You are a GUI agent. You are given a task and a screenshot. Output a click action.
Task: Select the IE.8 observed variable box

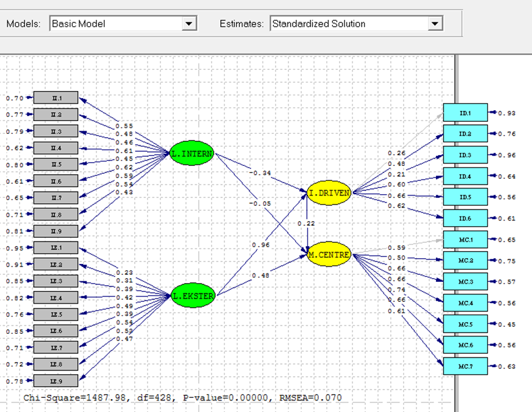pyautogui.click(x=56, y=364)
